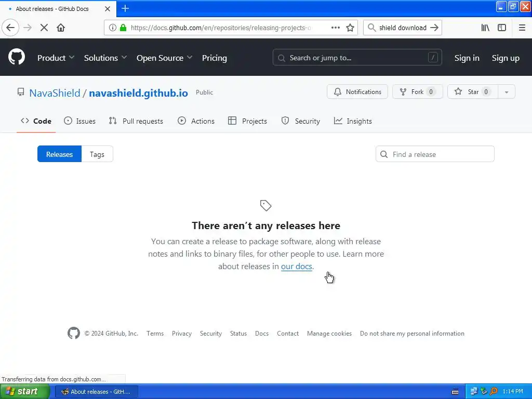
Task: Toggle the browser sidebar icon
Action: 502,28
